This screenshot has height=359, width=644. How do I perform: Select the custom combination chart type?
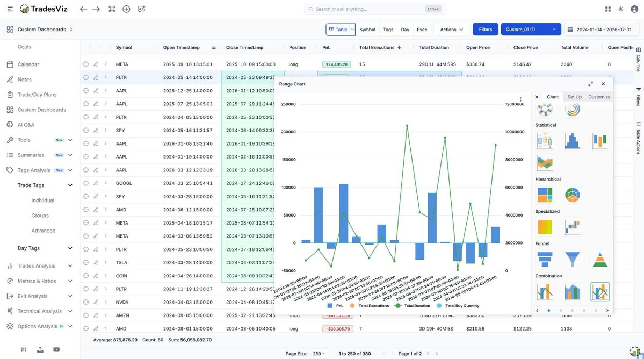[600, 292]
